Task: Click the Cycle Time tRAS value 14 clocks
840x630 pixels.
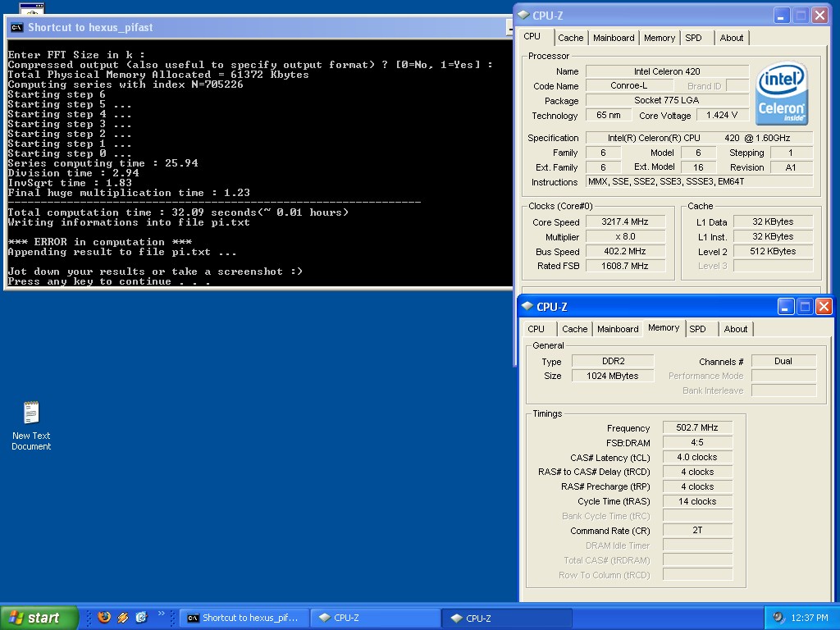Action: (x=697, y=501)
